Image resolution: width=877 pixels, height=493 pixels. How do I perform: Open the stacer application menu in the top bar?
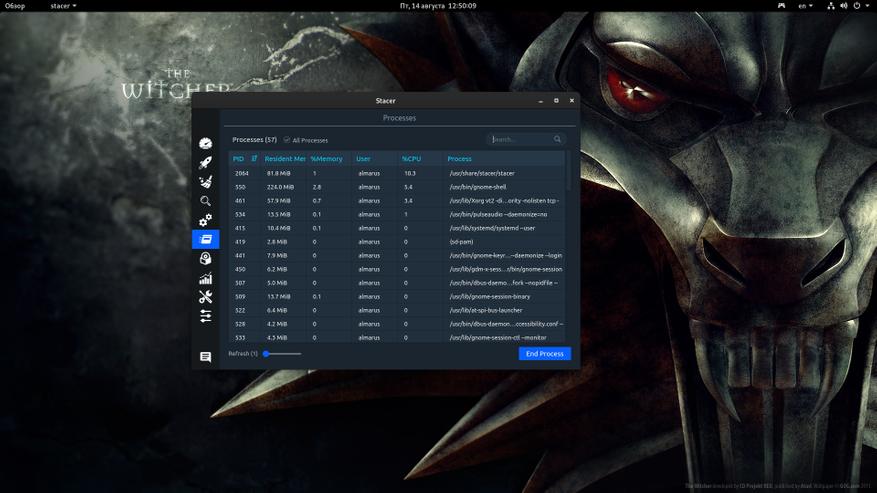coord(63,6)
